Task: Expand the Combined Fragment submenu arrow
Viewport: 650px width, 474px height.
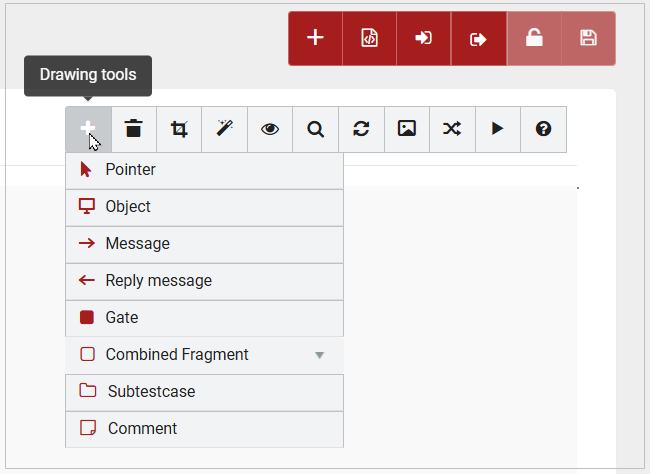Action: pyautogui.click(x=320, y=355)
